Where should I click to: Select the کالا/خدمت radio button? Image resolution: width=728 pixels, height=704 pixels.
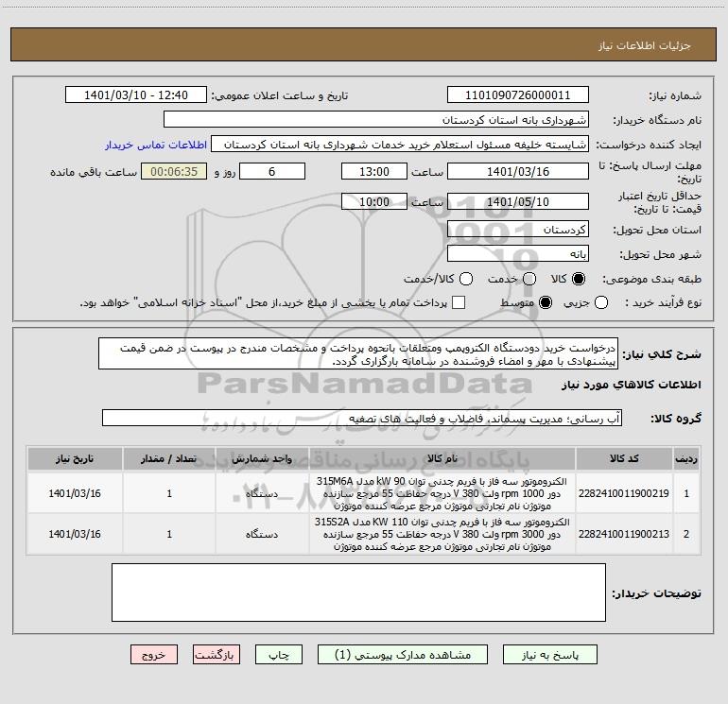tap(466, 279)
